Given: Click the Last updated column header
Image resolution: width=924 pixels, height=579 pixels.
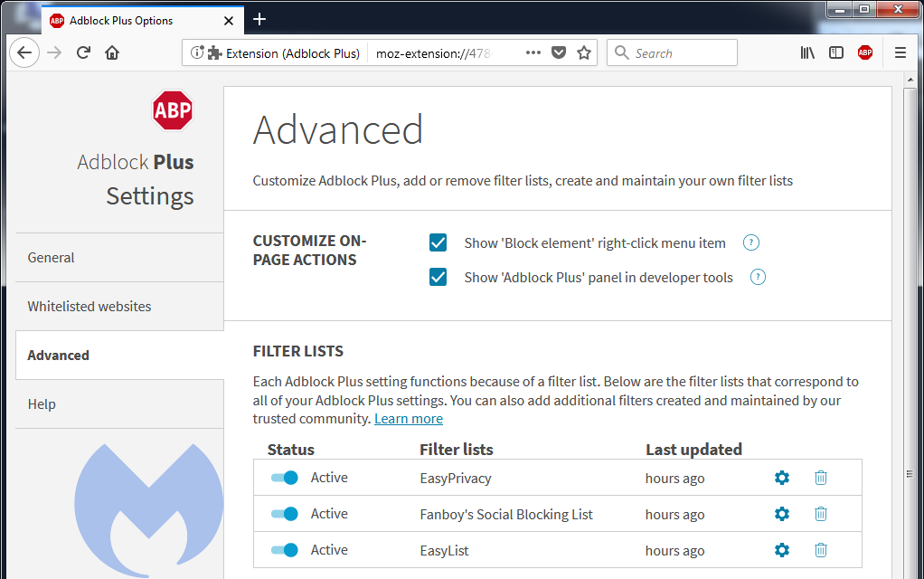Looking at the screenshot, I should tap(693, 450).
